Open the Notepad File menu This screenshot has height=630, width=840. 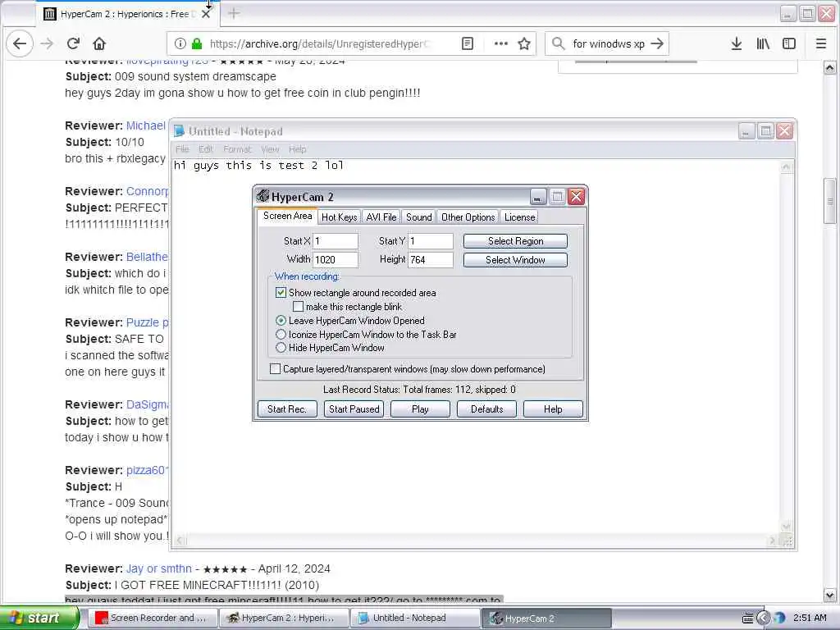182,149
